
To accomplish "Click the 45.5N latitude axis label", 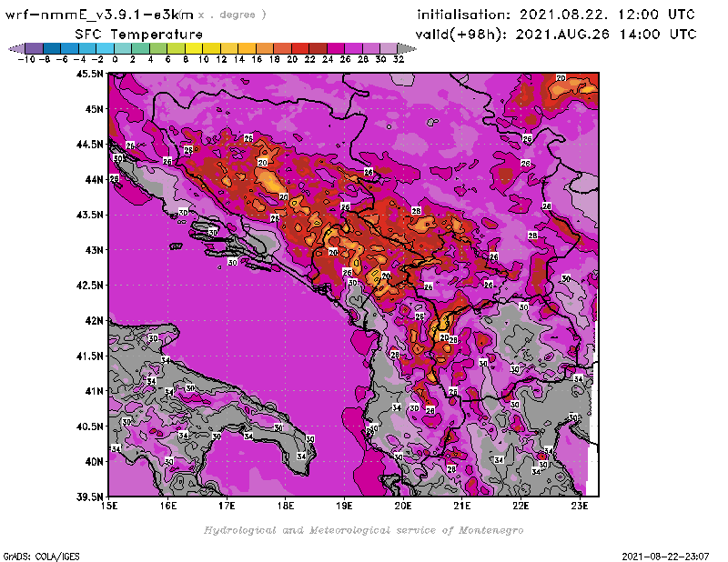I will pos(89,74).
